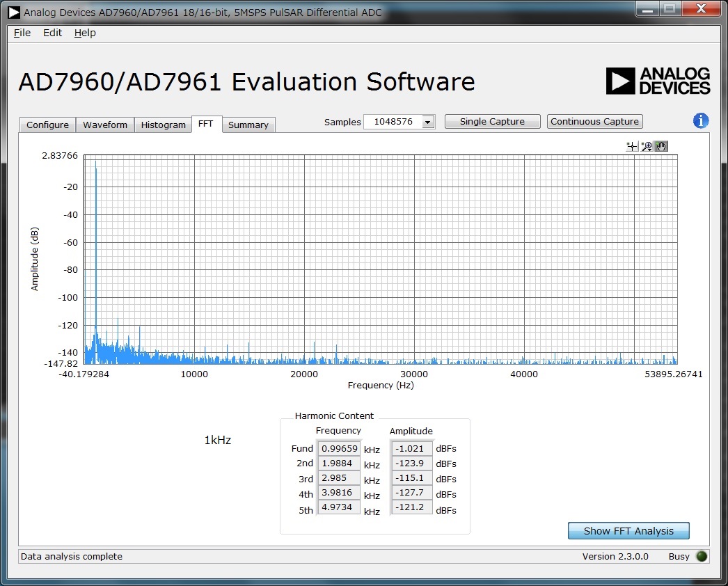Click the 3rd harmonic amplitude -115.1

pos(412,478)
